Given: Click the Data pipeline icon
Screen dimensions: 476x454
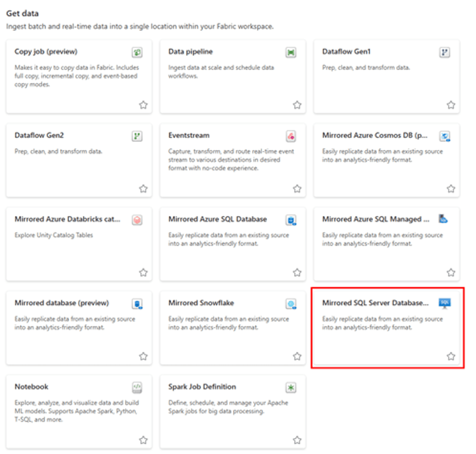Looking at the screenshot, I should (x=291, y=52).
